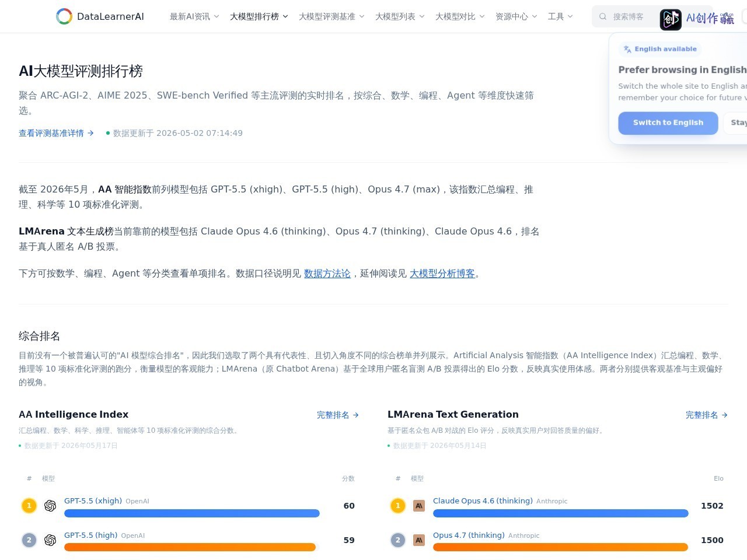Click the blue Elo bar for Claude Opus 4.6
This screenshot has width=747, height=560.
click(x=561, y=513)
